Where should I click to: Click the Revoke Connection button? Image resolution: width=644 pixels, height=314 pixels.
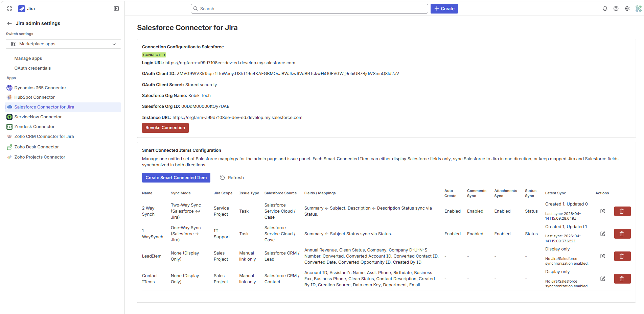coord(165,128)
